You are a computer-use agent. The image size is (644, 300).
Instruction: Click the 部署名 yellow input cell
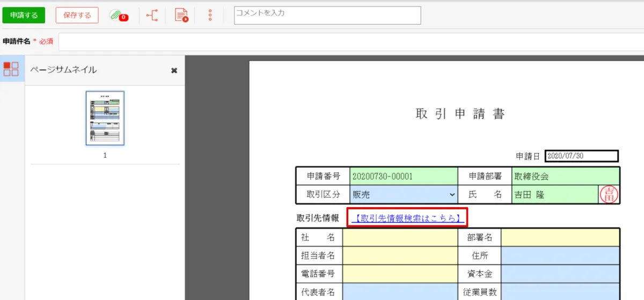[x=560, y=237]
